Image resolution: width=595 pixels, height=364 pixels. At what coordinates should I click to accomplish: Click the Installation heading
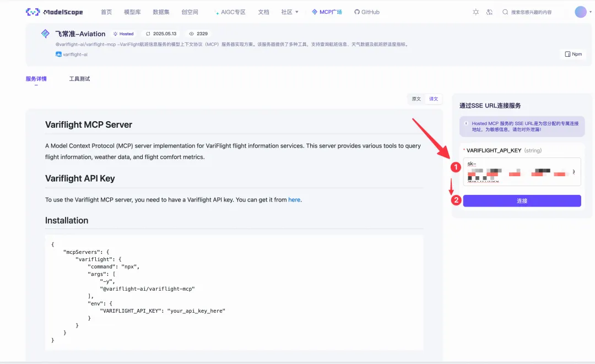click(x=67, y=221)
